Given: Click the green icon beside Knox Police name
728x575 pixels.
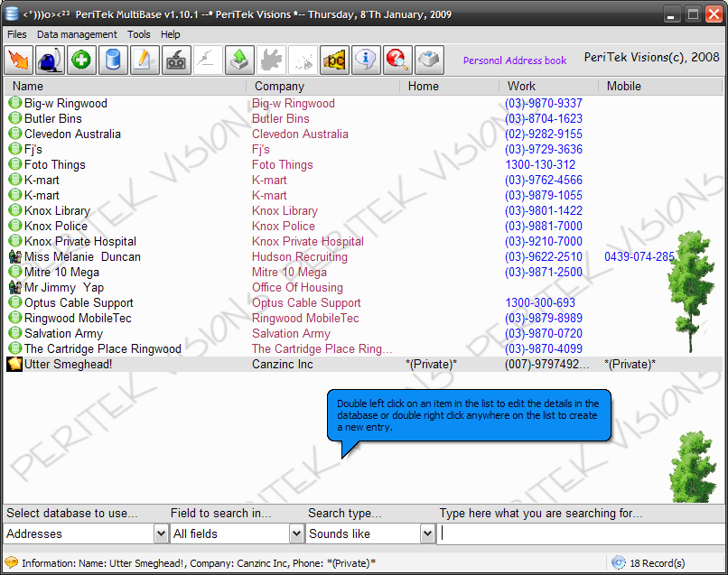Looking at the screenshot, I should [15, 226].
